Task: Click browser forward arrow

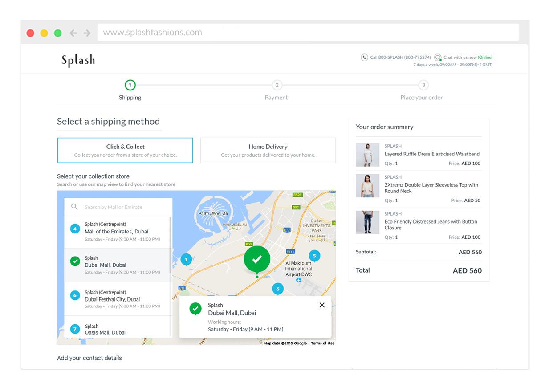Action: 87,33
